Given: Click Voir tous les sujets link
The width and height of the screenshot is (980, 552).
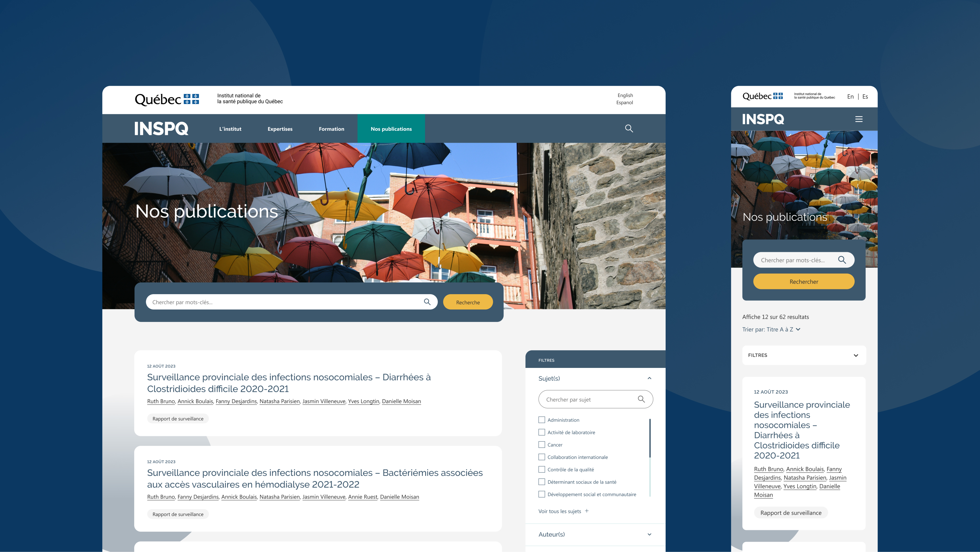Looking at the screenshot, I should (x=560, y=511).
